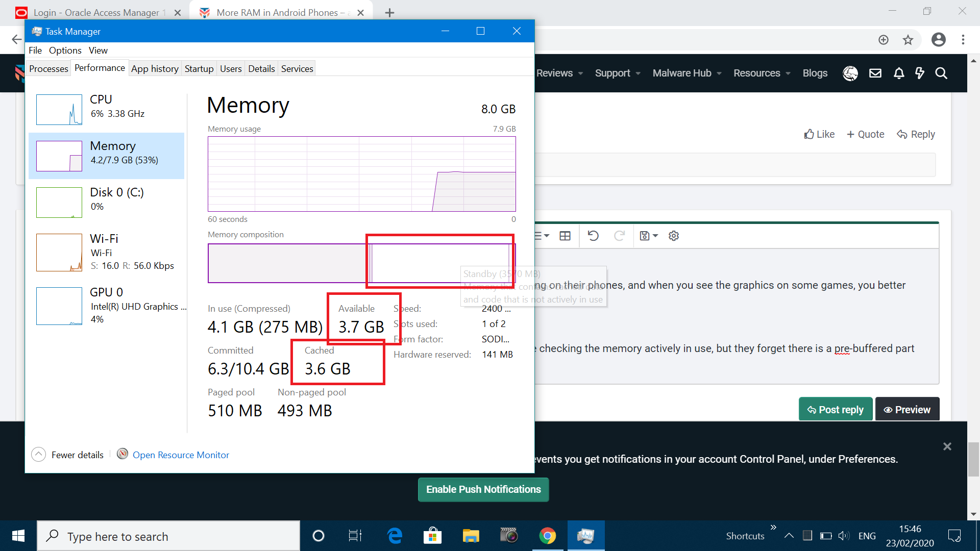Open the forum inbox envelope icon
The width and height of the screenshot is (980, 551).
[875, 73]
